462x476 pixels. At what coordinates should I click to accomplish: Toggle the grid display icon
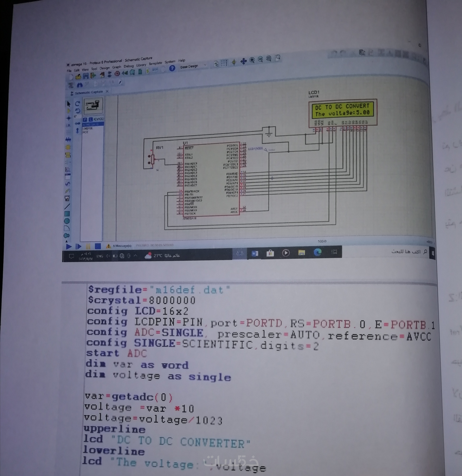point(224,63)
